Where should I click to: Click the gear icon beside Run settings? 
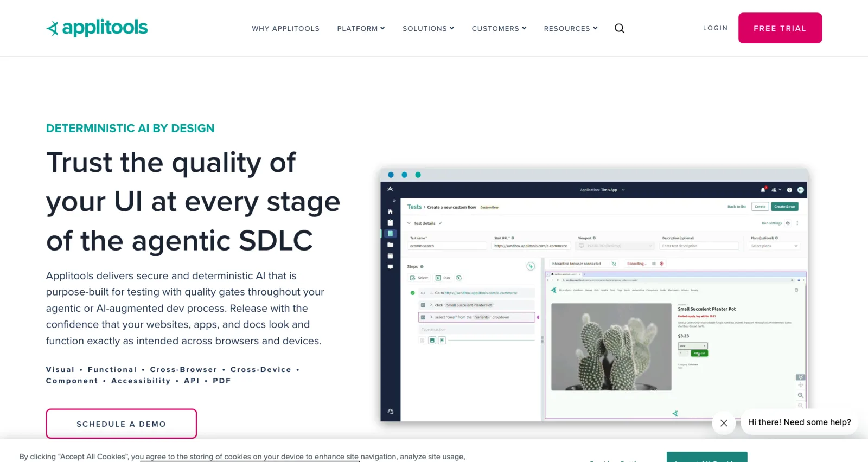tap(788, 223)
